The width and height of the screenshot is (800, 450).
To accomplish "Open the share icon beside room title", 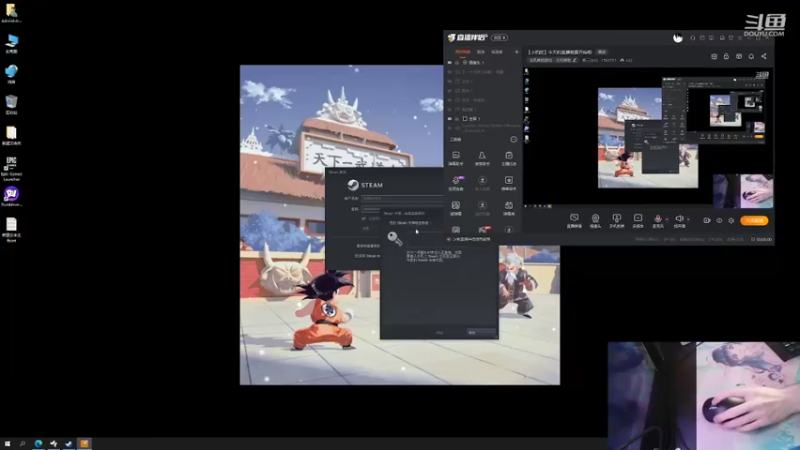I will coord(764,56).
